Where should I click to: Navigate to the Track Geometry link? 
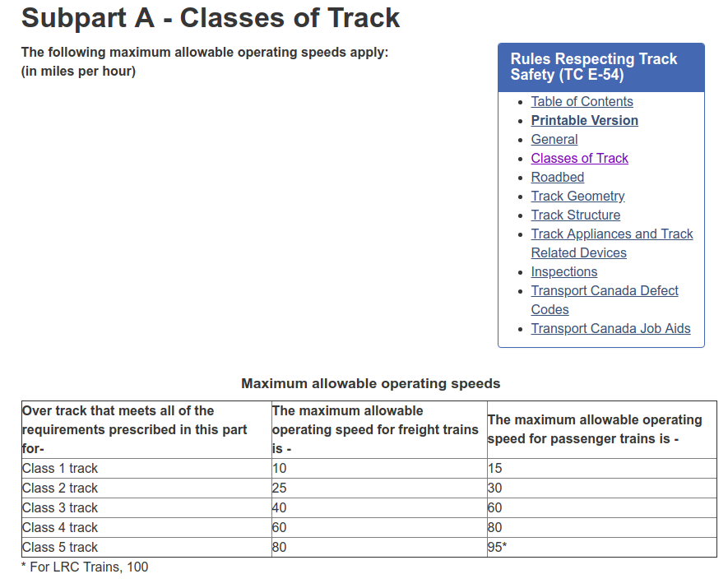[577, 197]
